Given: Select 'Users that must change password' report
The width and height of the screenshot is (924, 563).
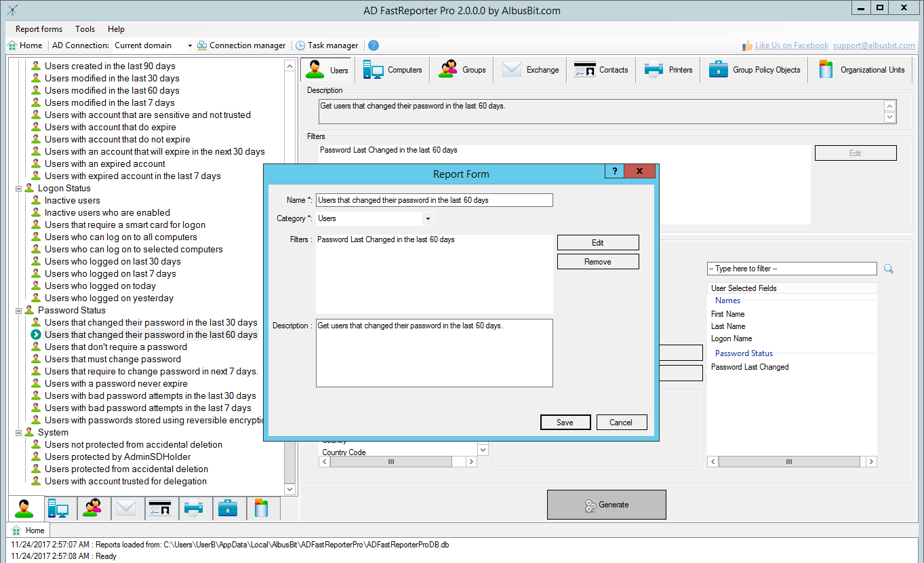Looking at the screenshot, I should 113,359.
